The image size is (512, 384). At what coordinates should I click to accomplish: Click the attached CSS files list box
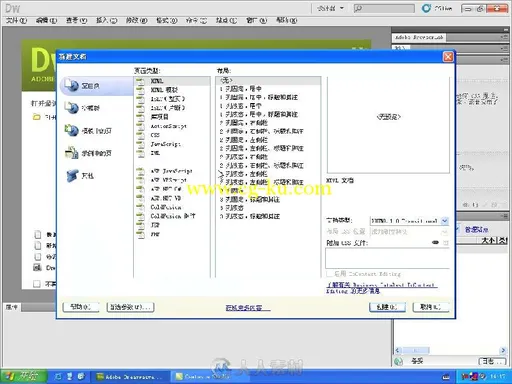[x=387, y=258]
